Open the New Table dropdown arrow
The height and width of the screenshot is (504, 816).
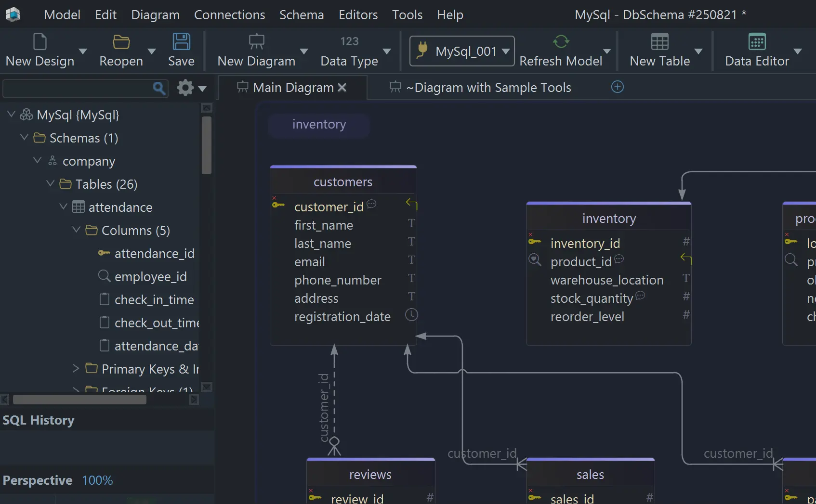tap(698, 52)
